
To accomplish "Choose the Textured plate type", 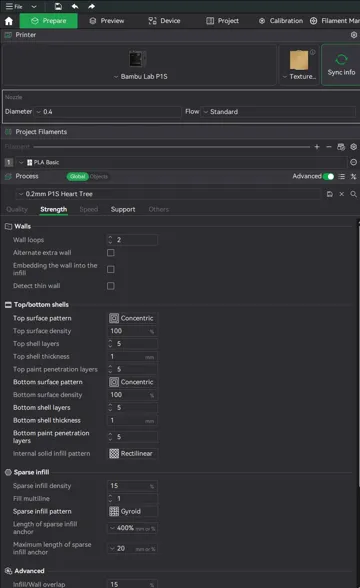I will click(x=299, y=65).
